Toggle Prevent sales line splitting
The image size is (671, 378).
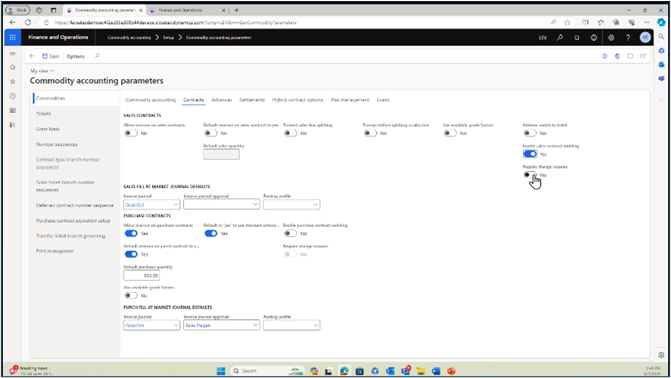click(x=290, y=133)
